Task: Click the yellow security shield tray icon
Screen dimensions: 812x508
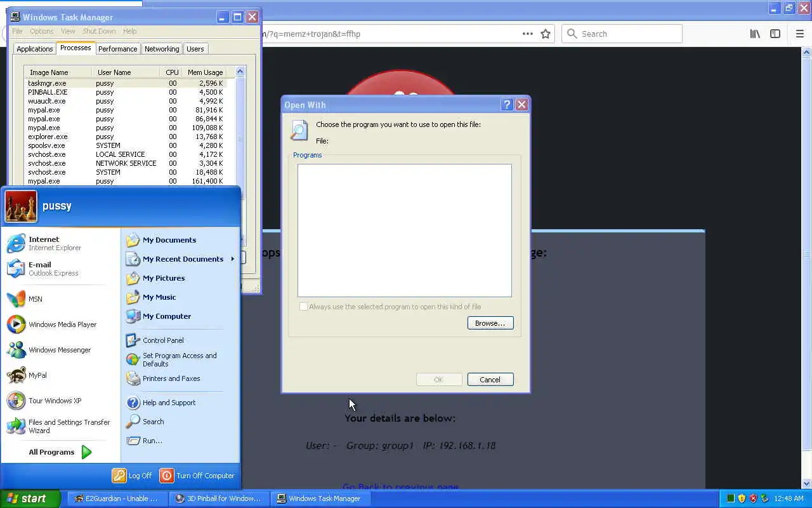Action: 742,498
